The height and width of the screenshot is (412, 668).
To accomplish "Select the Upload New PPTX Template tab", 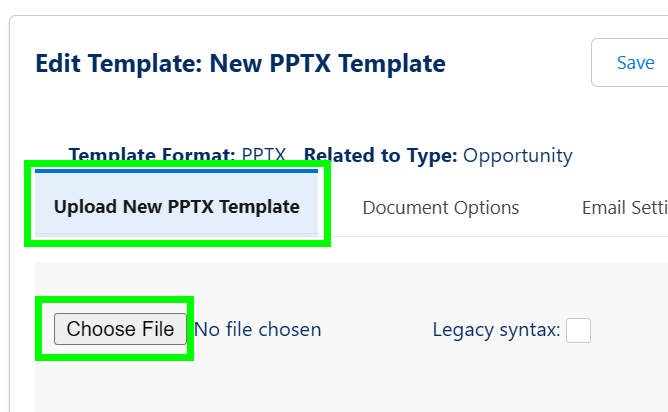I will pyautogui.click(x=176, y=208).
